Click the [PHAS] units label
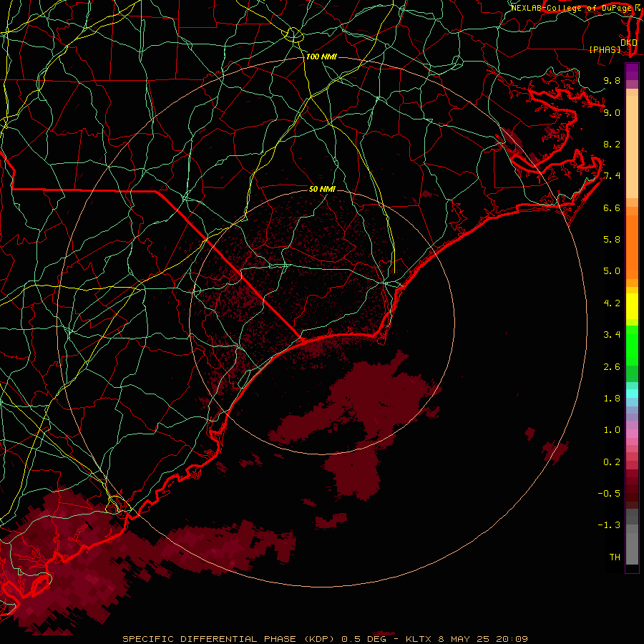Image resolution: width=644 pixels, height=644 pixels. pos(605,49)
